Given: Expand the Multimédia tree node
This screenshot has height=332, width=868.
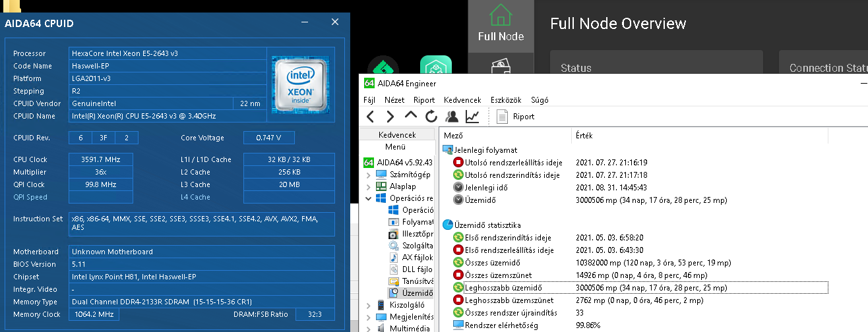Looking at the screenshot, I should click(x=368, y=328).
